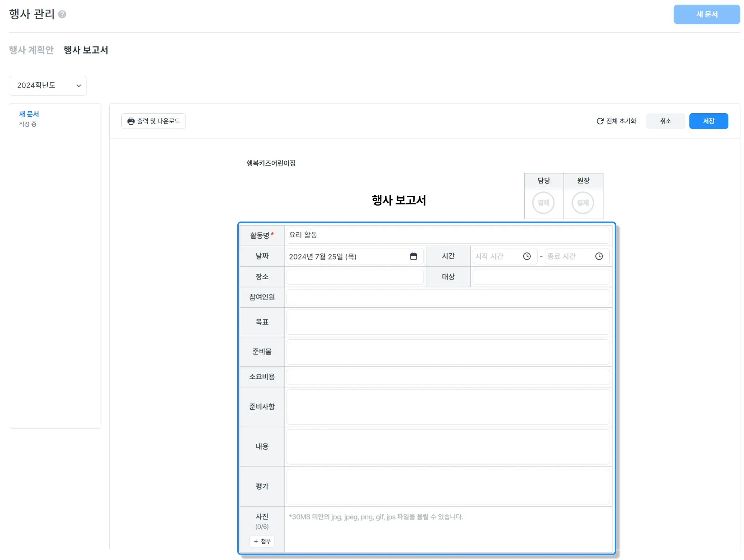Click the printer icon for print/download
The height and width of the screenshot is (560, 744).
point(131,121)
